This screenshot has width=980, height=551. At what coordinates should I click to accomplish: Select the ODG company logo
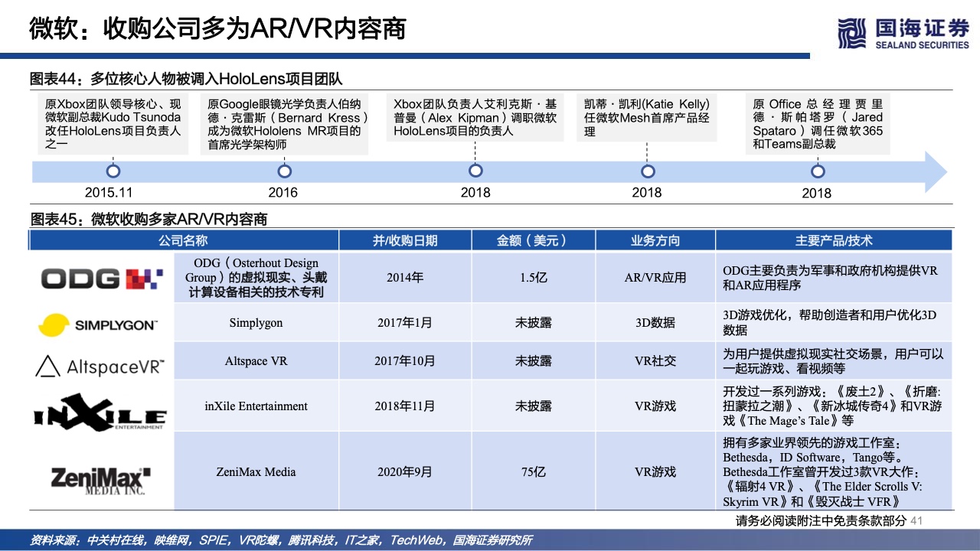coord(102,278)
